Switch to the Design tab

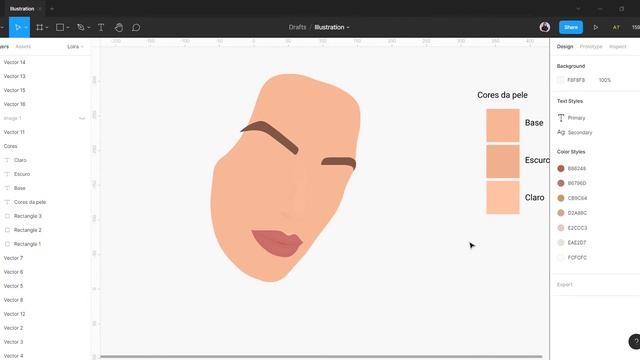point(565,47)
